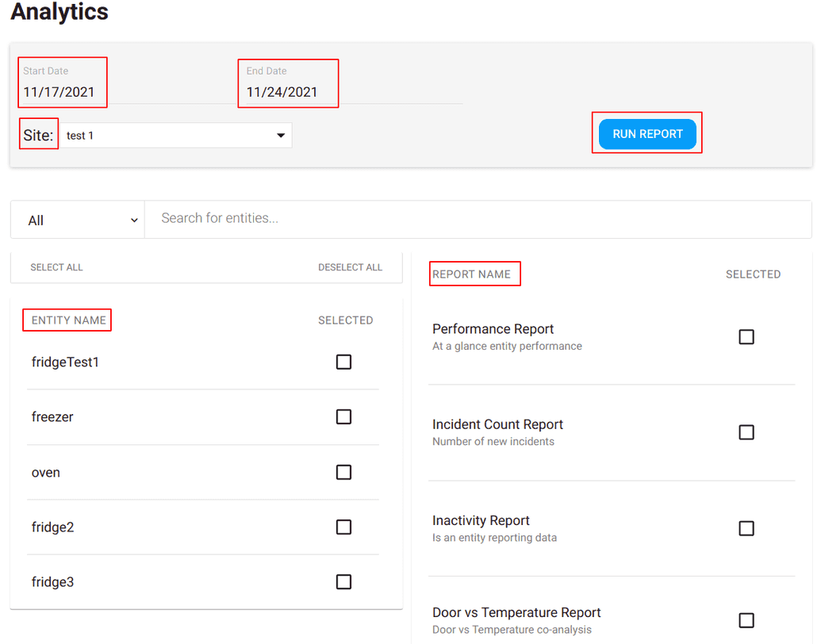Click the Run Report button
Image resolution: width=821 pixels, height=644 pixels.
pyautogui.click(x=646, y=133)
